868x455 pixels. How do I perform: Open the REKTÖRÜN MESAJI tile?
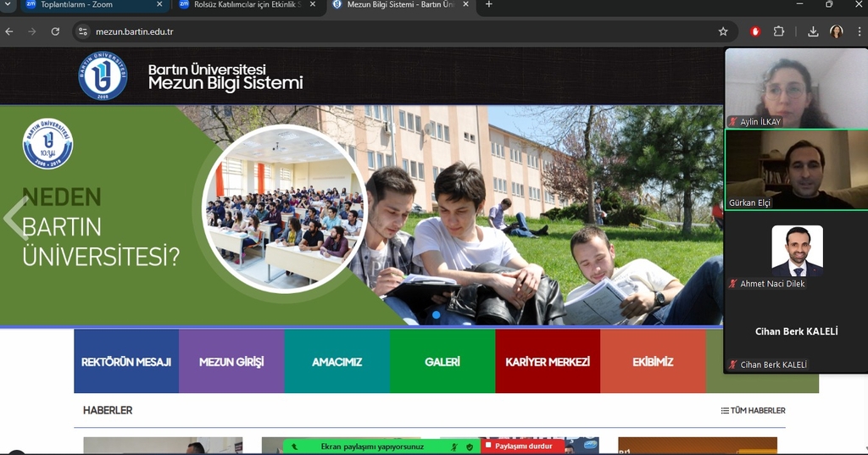(x=126, y=362)
